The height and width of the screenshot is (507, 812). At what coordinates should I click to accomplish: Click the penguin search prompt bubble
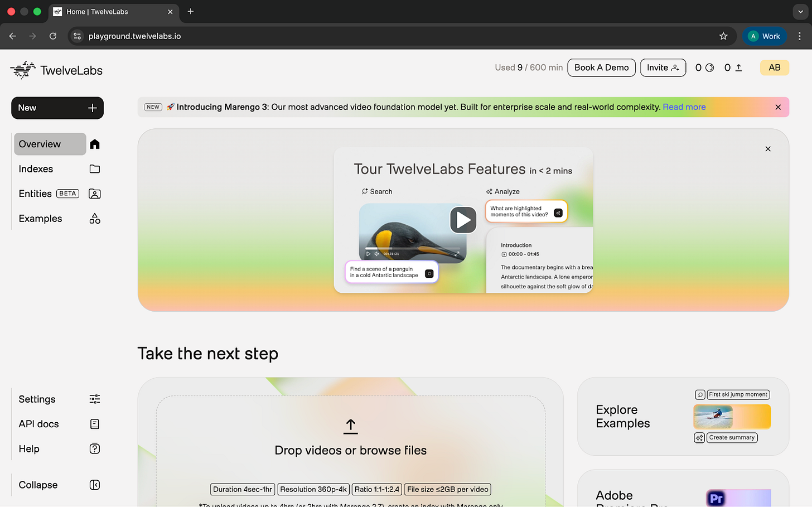(x=391, y=272)
